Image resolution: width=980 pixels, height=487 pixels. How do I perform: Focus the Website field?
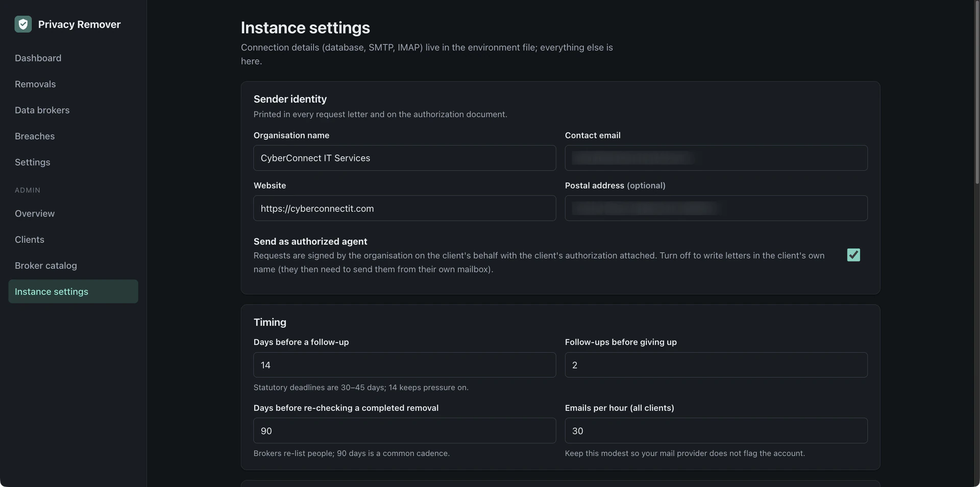click(x=405, y=208)
